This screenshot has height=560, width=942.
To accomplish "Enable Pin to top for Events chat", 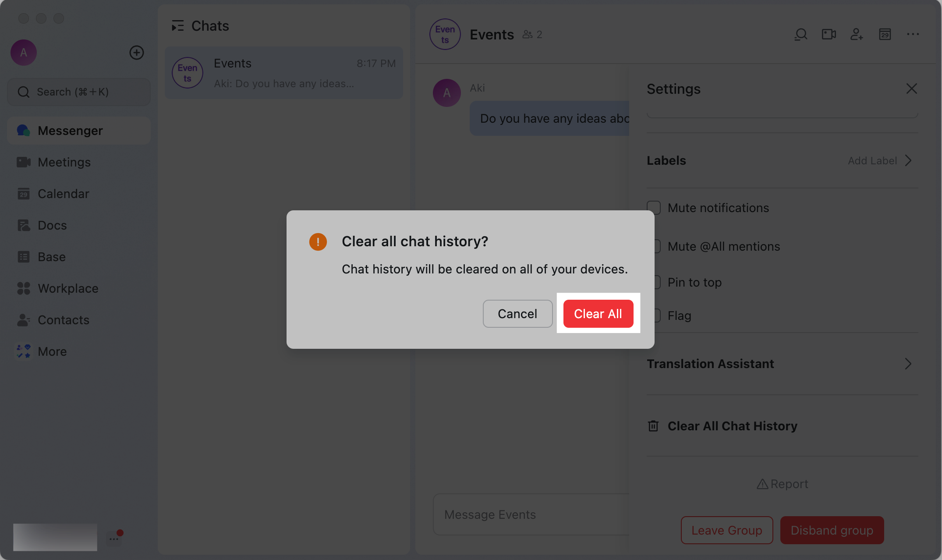I will click(x=654, y=282).
